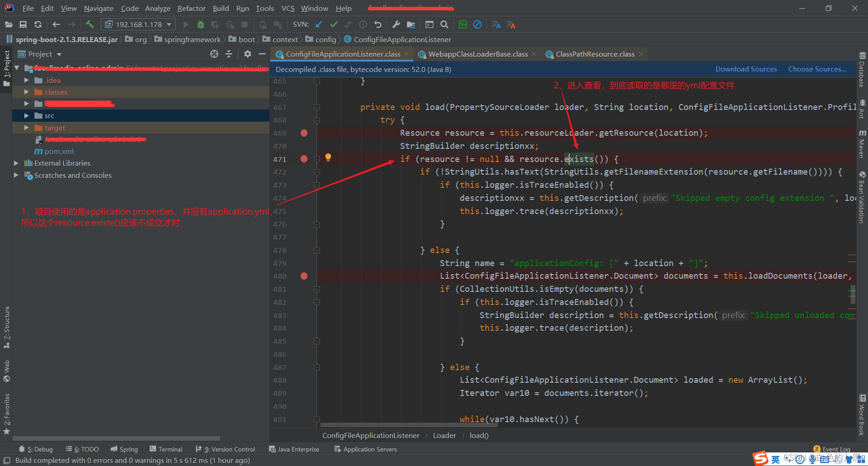Open Project panel gear settings
868x466 pixels.
(x=247, y=54)
